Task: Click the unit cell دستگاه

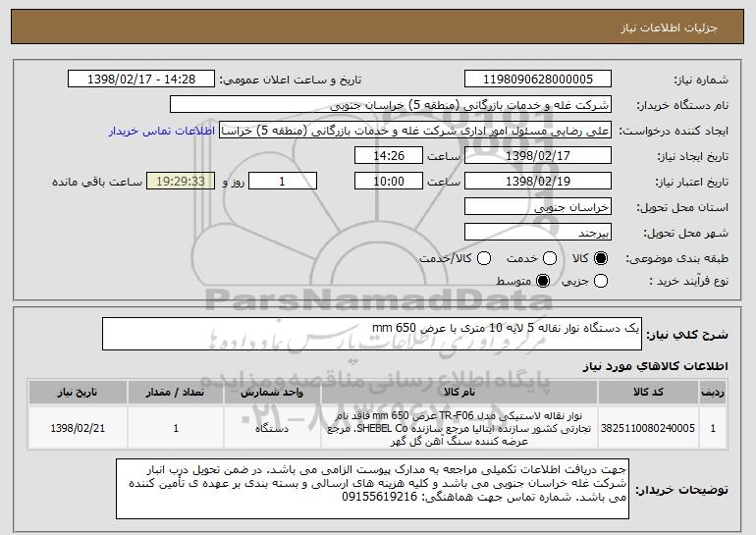Action: pyautogui.click(x=272, y=428)
